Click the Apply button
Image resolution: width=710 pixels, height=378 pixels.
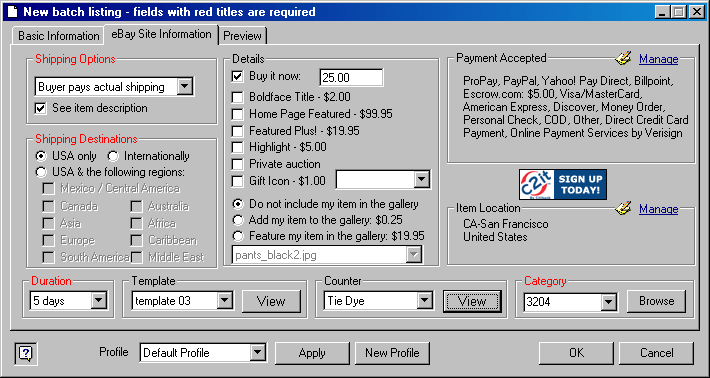pyautogui.click(x=312, y=353)
